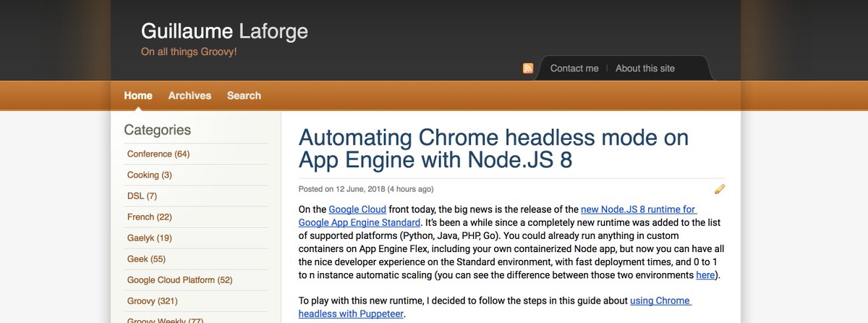This screenshot has width=868, height=323.
Task: Open the article title Automating Chrome headless mode
Action: point(494,148)
